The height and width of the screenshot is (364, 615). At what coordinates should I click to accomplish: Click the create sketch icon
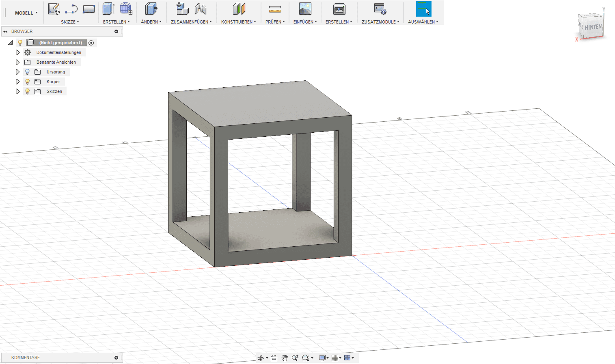click(54, 9)
